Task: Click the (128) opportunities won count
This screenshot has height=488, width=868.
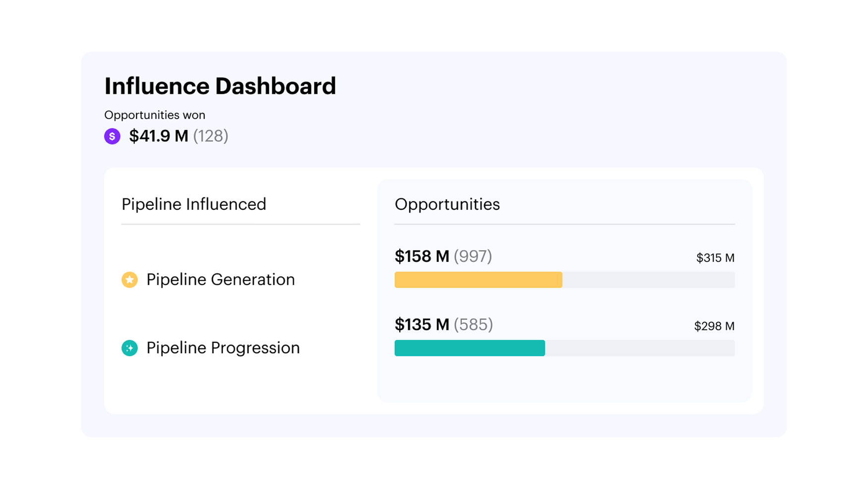Action: pos(211,136)
